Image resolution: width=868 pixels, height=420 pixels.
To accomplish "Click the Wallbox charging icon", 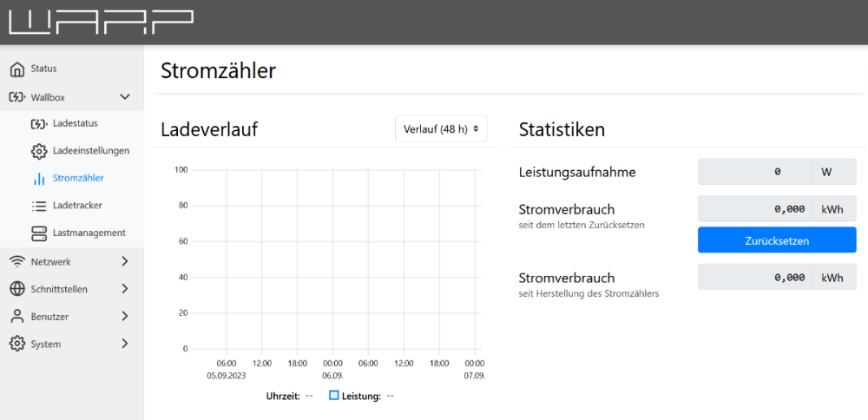I will coord(16,97).
